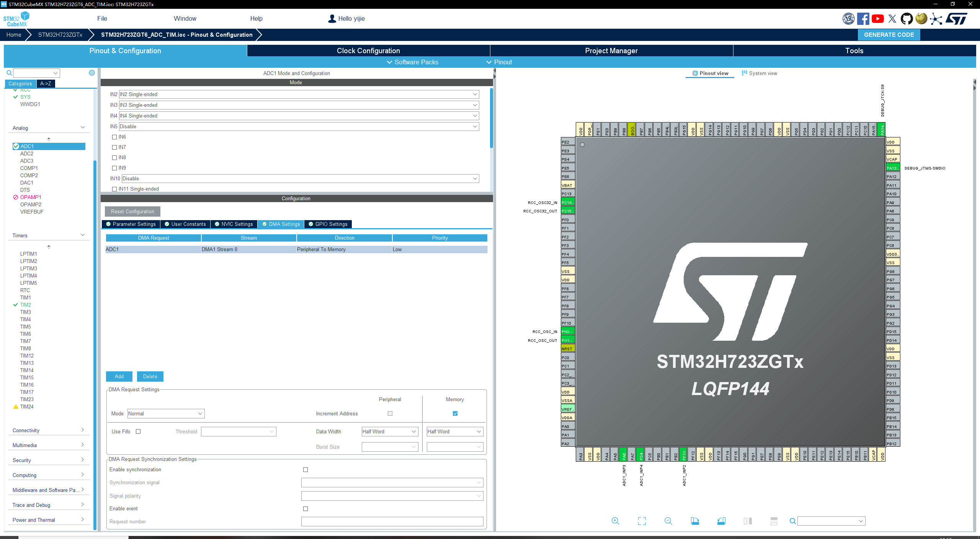Image resolution: width=980 pixels, height=539 pixels.
Task: Click Delete DMA request button
Action: [150, 376]
